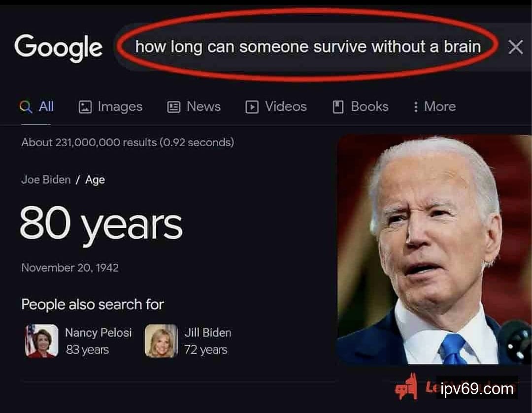Click the Nancy Pelosi thumbnail

(41, 341)
